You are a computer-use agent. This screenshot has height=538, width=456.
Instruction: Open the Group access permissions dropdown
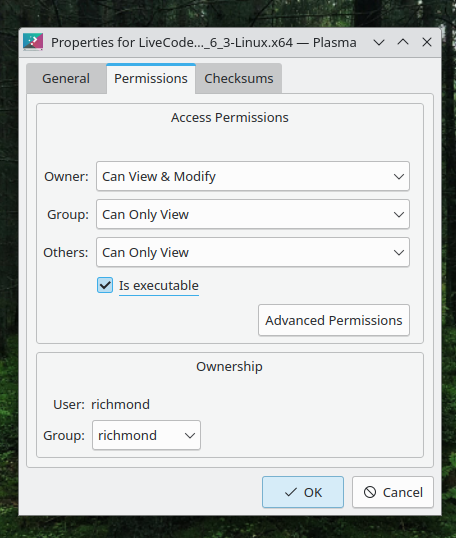[x=253, y=214]
